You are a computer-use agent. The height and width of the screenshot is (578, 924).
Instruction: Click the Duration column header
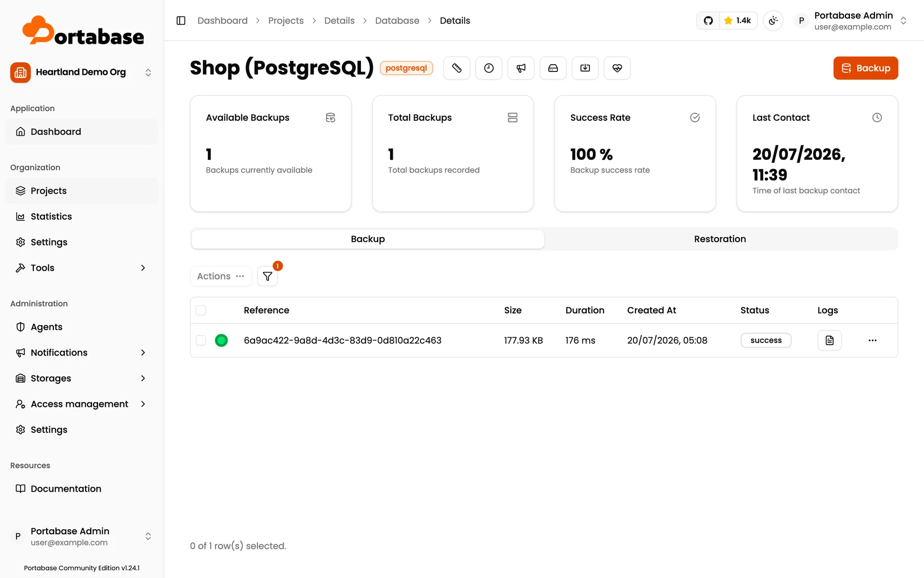tap(585, 310)
